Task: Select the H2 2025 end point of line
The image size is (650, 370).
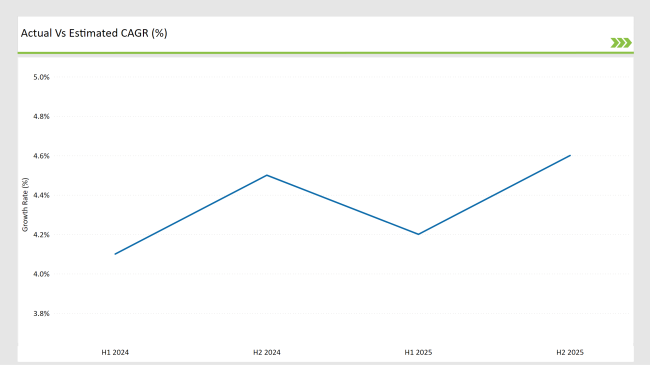Action: [570, 156]
